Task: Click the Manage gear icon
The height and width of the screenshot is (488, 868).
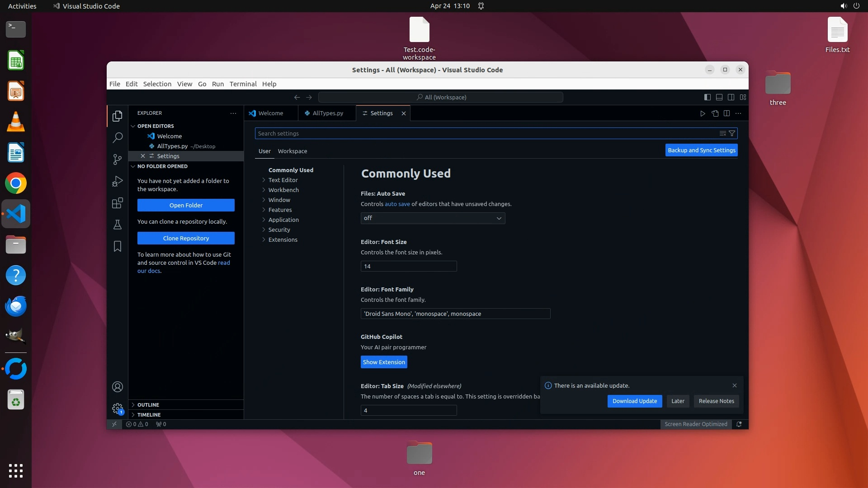Action: 117,408
